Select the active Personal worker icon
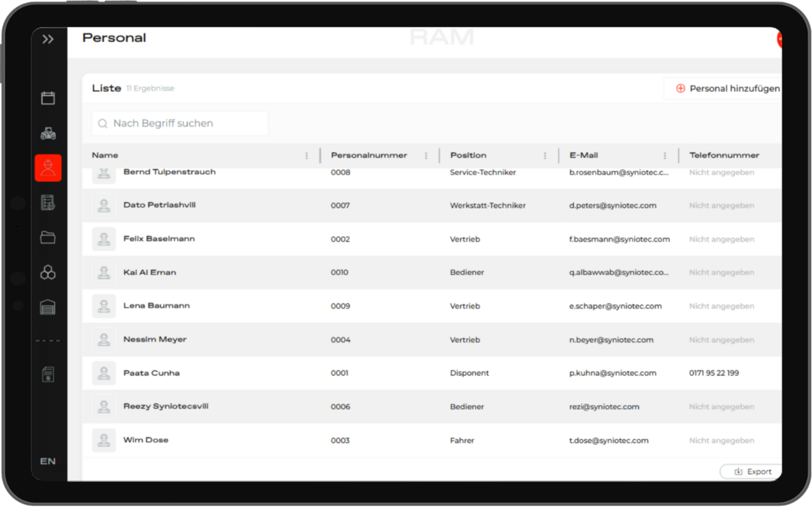The height and width of the screenshot is (507, 812). 48,168
